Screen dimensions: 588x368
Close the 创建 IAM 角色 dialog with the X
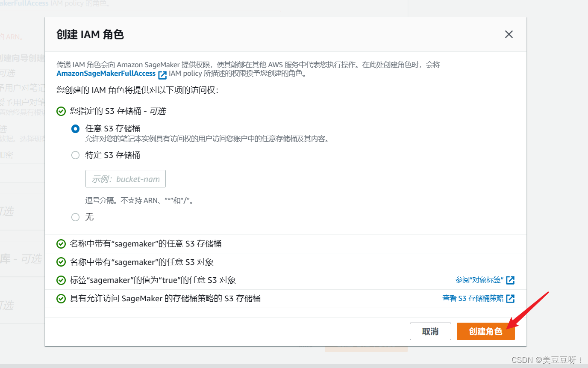[509, 34]
